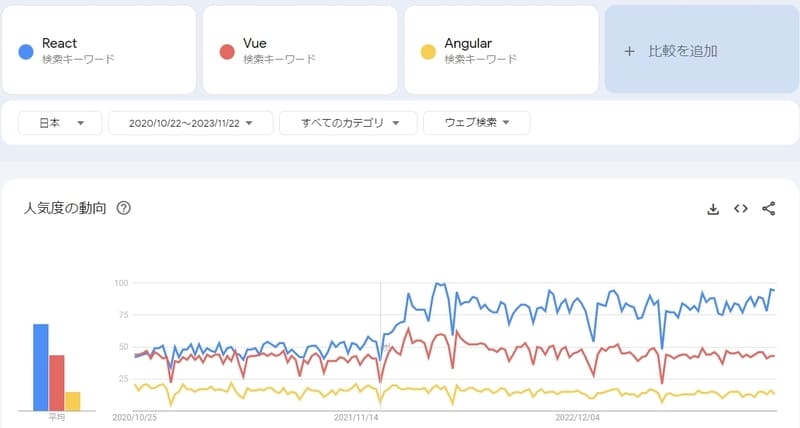Click the 2021/11/14 point on the chart
800x428 pixels.
click(380, 350)
